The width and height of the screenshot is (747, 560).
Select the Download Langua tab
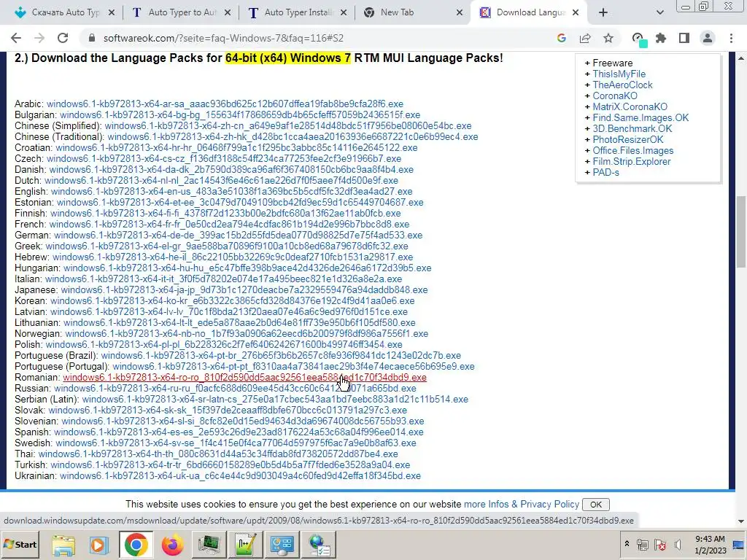530,13
